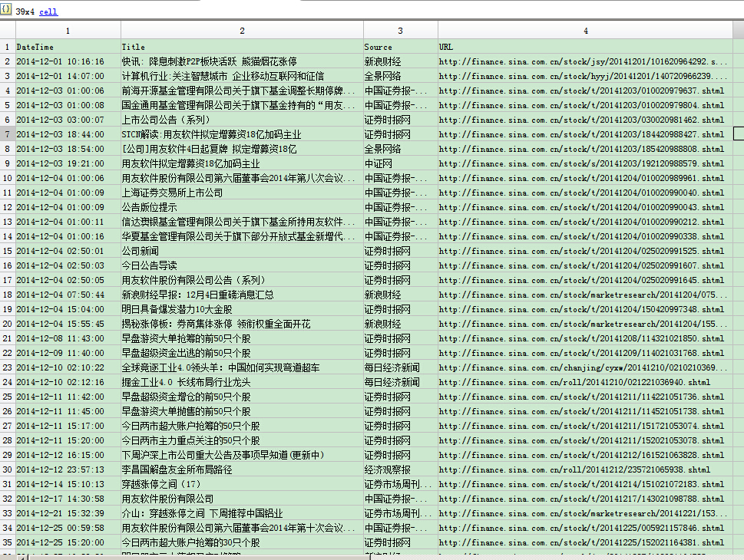Select column header 4
Image resolution: width=744 pixels, height=560 pixels.
point(586,31)
